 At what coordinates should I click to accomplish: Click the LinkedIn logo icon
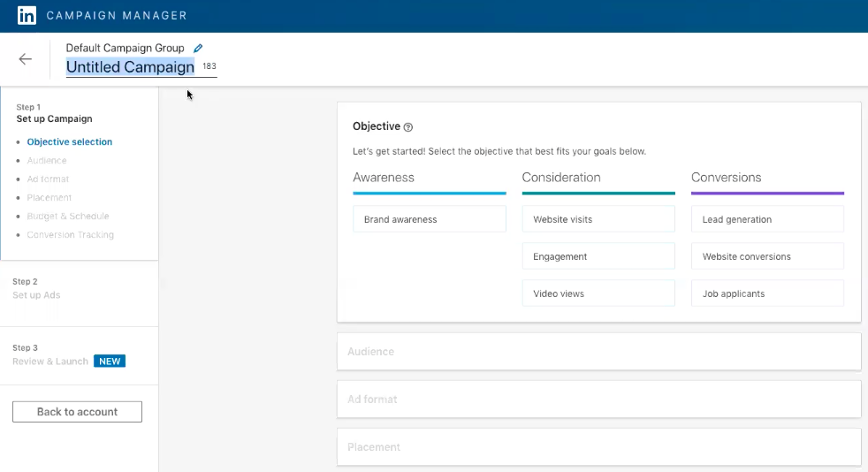coord(27,15)
